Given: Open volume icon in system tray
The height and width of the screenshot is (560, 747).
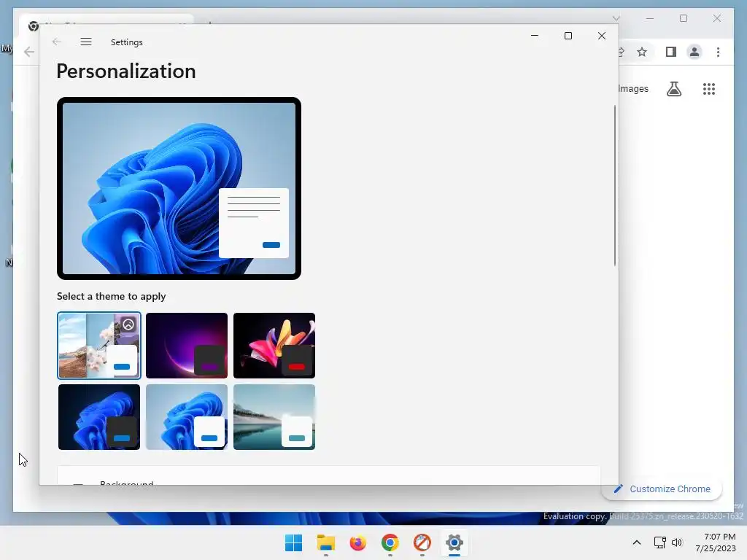Looking at the screenshot, I should tap(676, 542).
